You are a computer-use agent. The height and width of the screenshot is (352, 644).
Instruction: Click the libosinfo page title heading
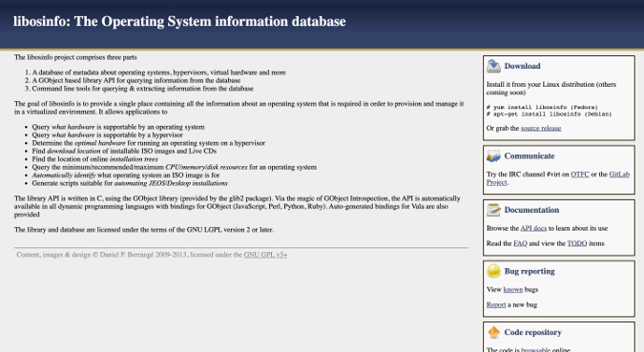click(179, 21)
